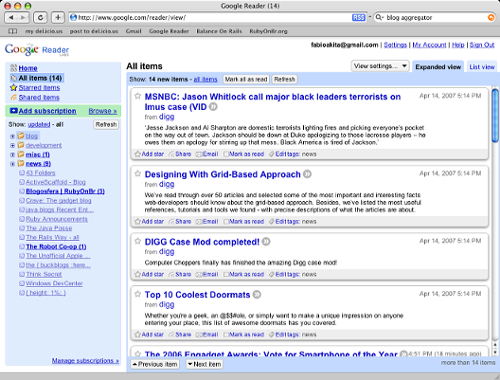Open the bookmarks book icon in the bookmarks bar
The width and height of the screenshot is (500, 380).
coord(12,31)
